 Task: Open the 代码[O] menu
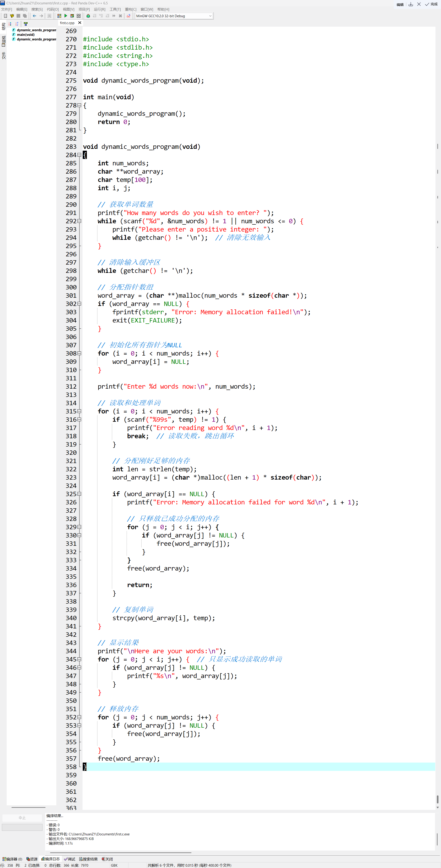pos(53,9)
